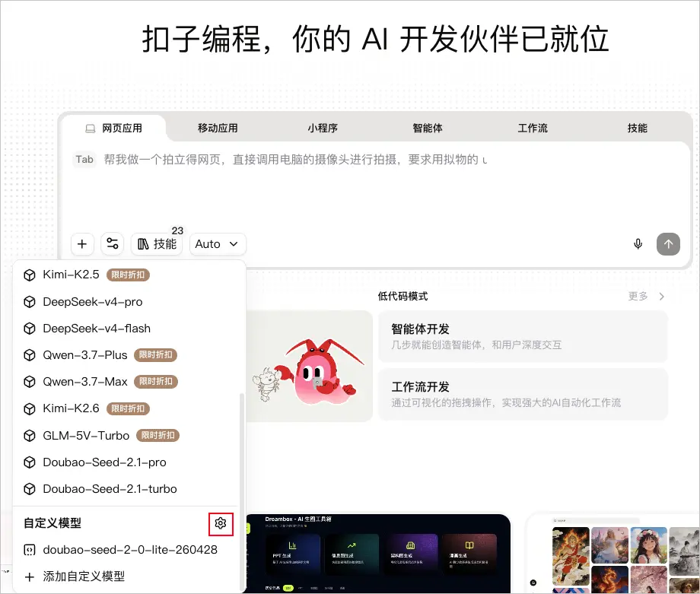Click the cube icon beside Qwen-3.7-Plus
700x594 pixels.
point(30,355)
